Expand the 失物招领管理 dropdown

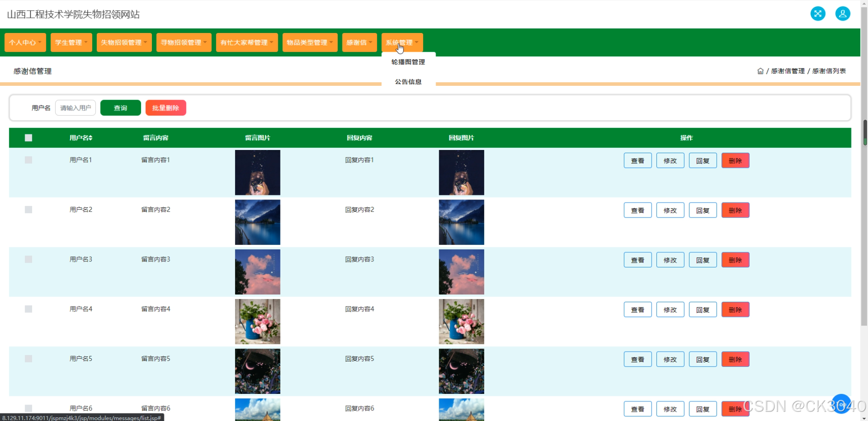pos(124,43)
